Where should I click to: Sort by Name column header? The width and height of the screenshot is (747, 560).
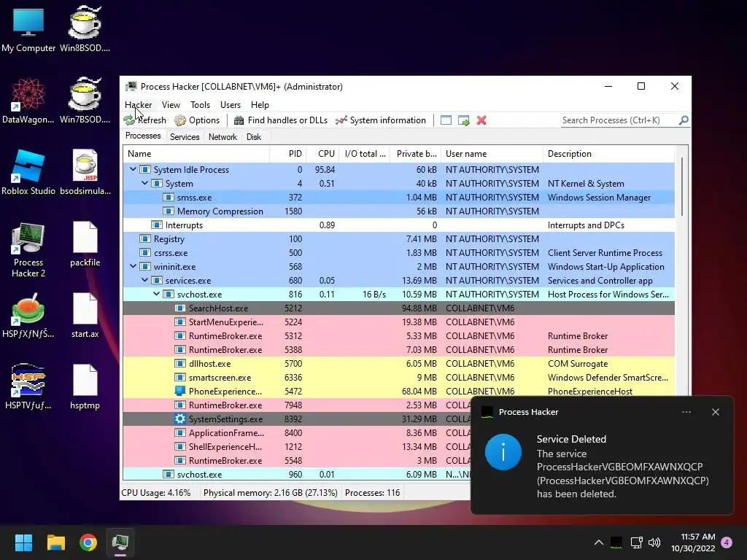(x=196, y=154)
